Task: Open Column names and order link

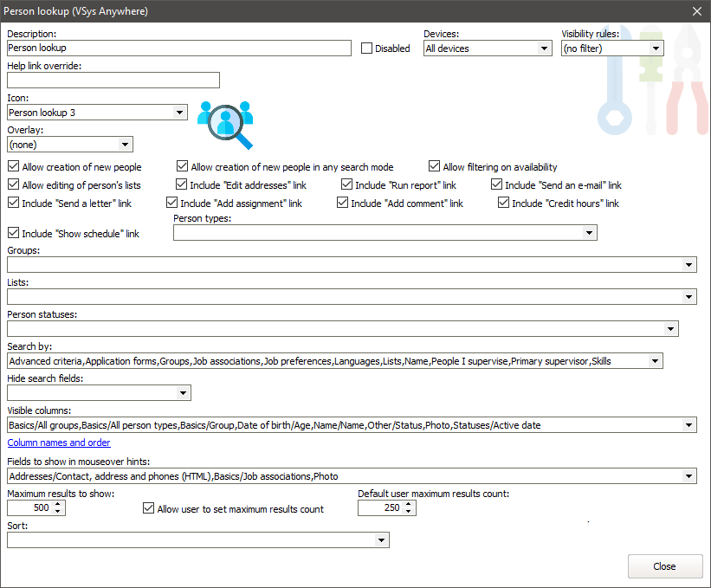Action: (59, 443)
